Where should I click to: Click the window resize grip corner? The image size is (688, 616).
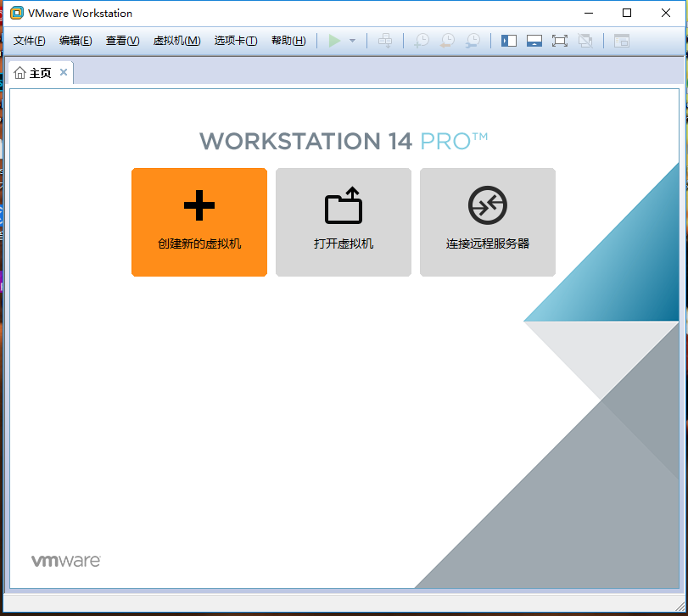680,606
